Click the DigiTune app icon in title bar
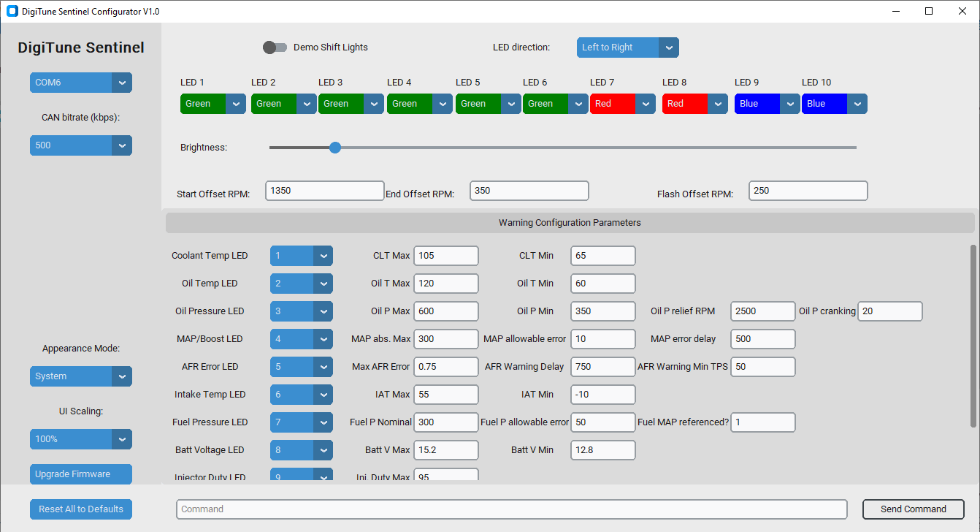 tap(12, 11)
